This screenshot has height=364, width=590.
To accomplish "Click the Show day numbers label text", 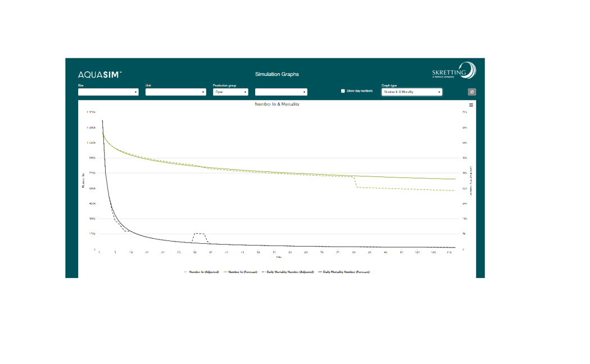I will (x=360, y=91).
